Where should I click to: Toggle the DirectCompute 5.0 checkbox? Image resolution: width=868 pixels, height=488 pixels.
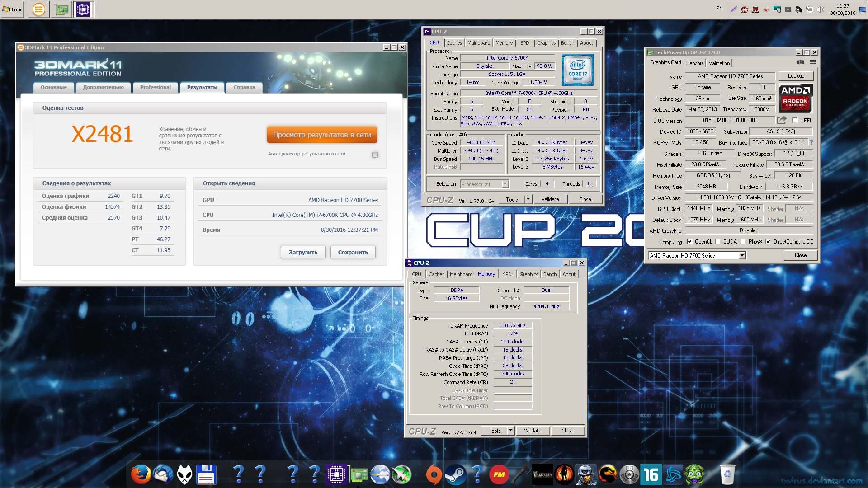point(768,241)
